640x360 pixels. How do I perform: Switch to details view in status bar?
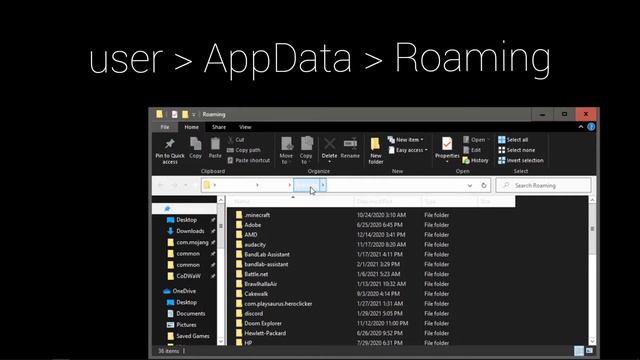[x=579, y=351]
